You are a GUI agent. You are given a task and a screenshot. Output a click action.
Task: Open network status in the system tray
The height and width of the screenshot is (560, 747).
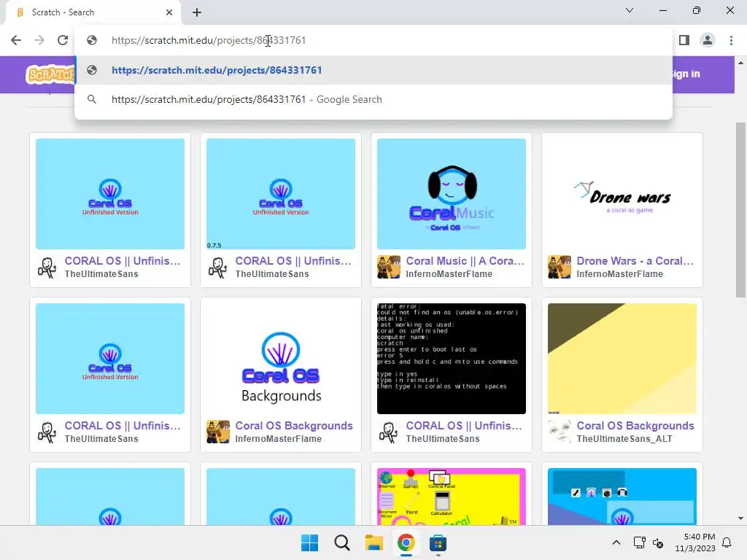pos(639,542)
